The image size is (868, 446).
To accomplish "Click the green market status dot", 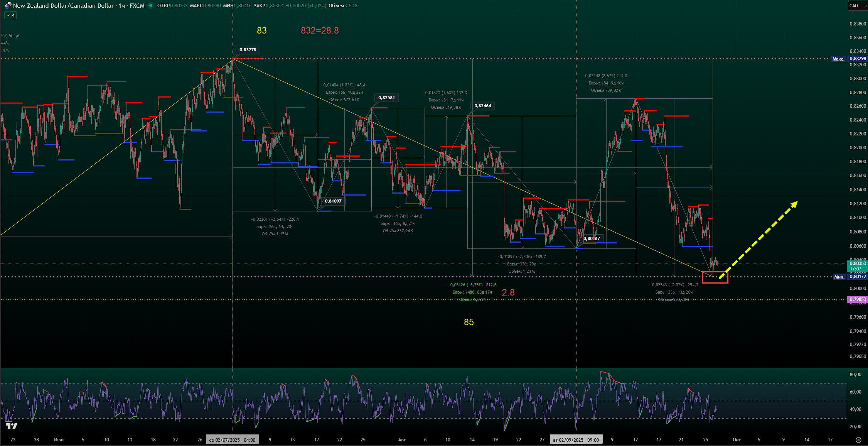I will click(151, 5).
